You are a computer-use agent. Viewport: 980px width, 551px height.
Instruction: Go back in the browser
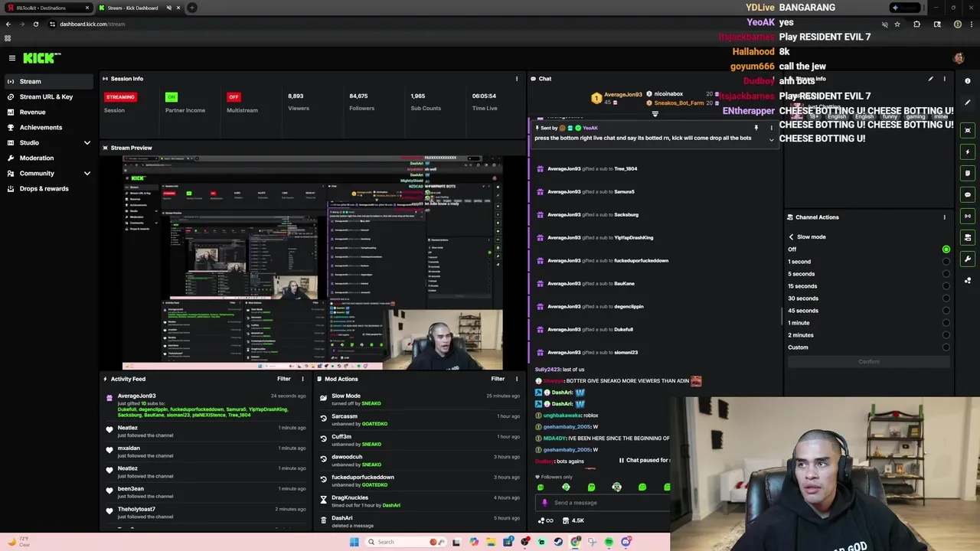tap(8, 24)
